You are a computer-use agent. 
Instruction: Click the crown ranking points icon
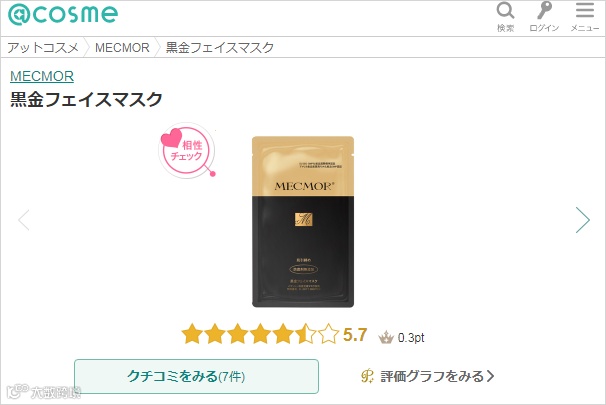[x=386, y=337]
